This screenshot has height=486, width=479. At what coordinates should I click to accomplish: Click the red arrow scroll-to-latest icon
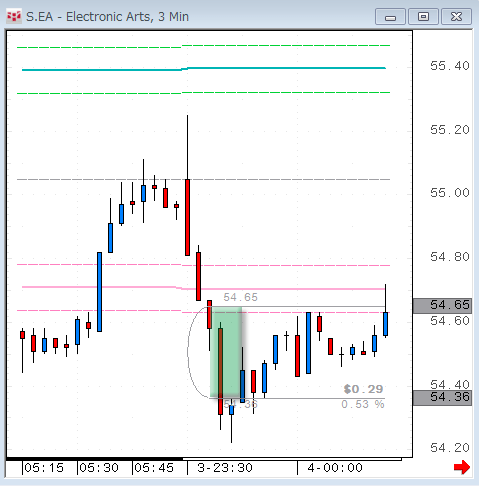[x=462, y=467]
